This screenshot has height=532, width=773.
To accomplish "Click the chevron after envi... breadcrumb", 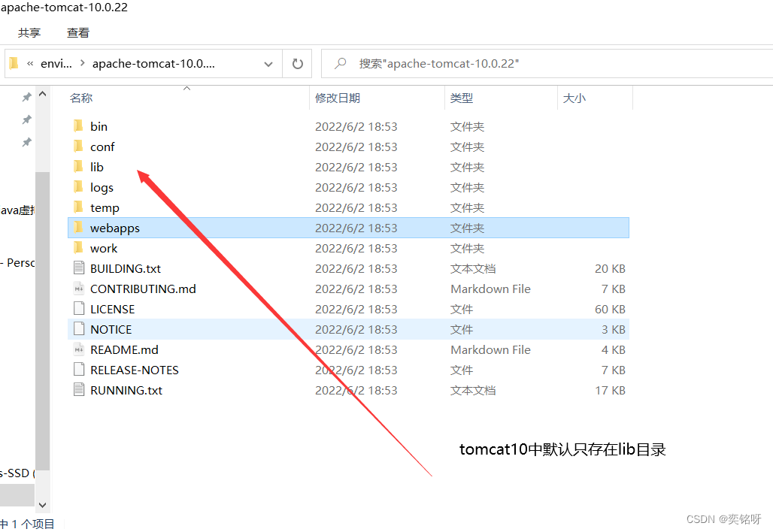I will 82,64.
